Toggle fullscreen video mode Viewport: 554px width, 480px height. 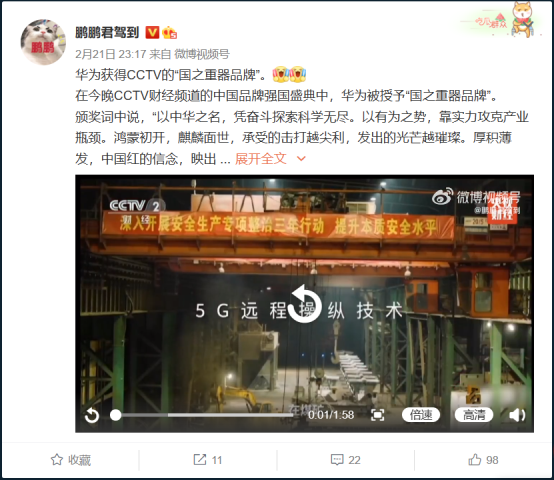(377, 415)
